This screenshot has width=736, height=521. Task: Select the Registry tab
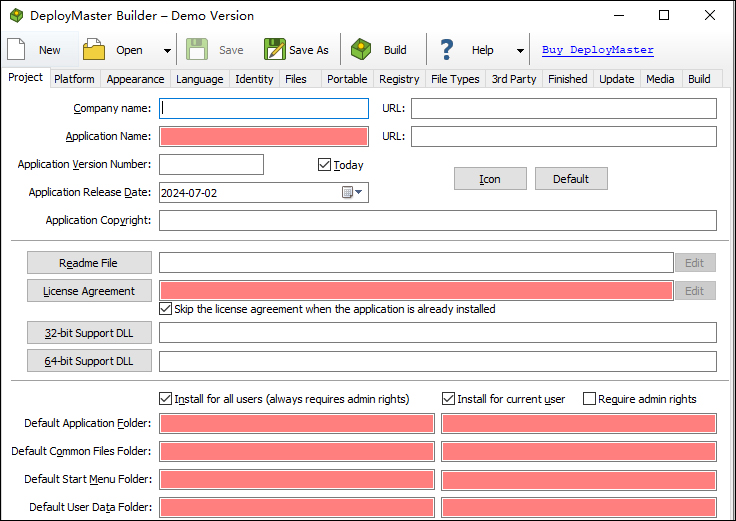point(399,79)
